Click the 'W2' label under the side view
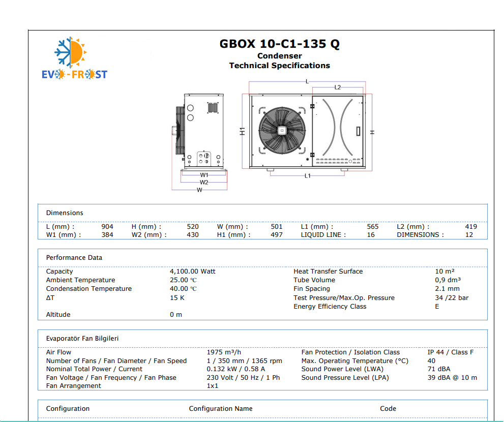 204,182
